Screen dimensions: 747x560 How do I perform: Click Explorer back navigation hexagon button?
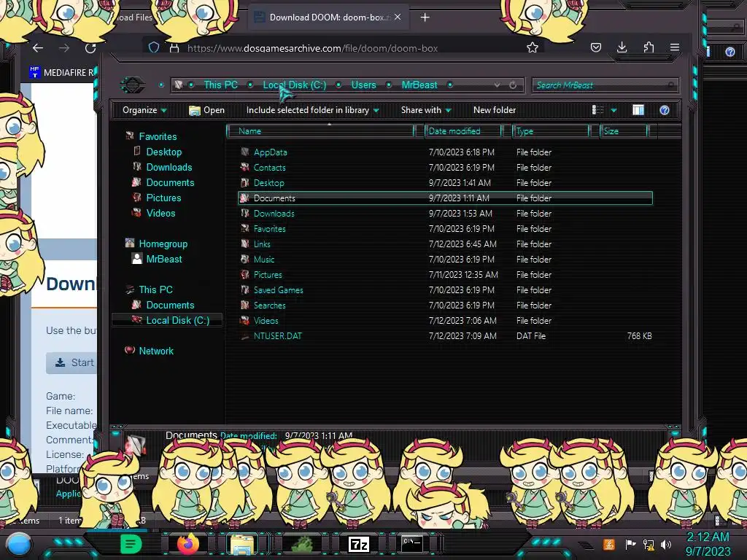(133, 85)
